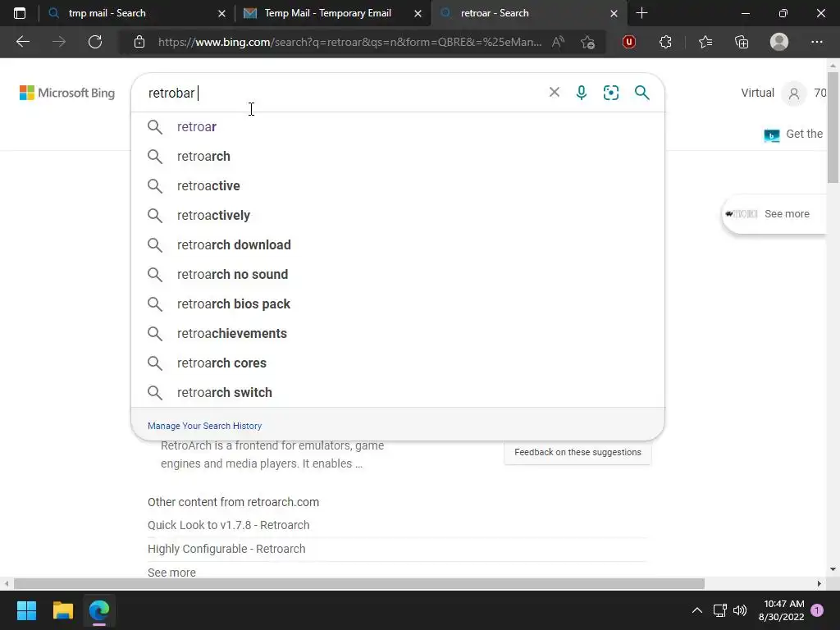Open Read Aloud from address bar
The width and height of the screenshot is (840, 630).
click(x=558, y=42)
